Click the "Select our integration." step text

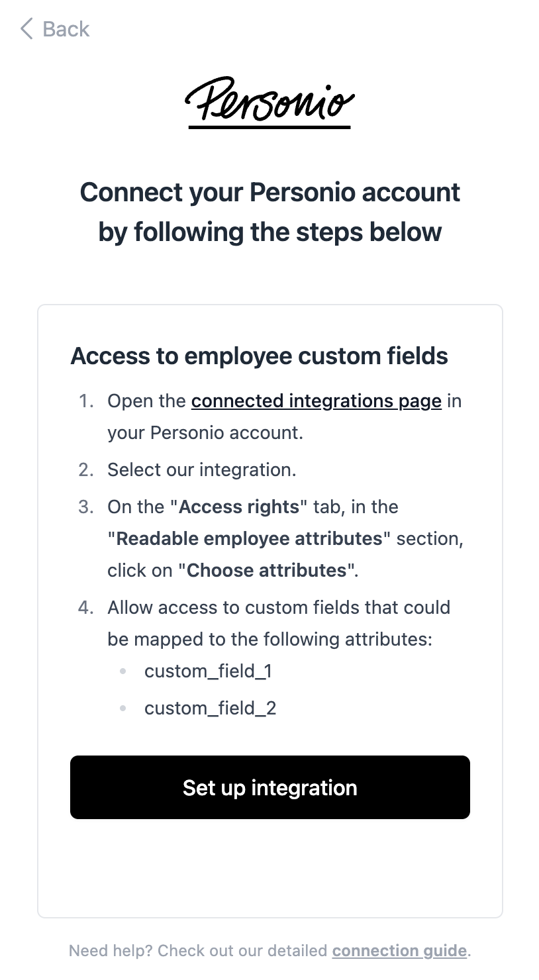coord(202,470)
